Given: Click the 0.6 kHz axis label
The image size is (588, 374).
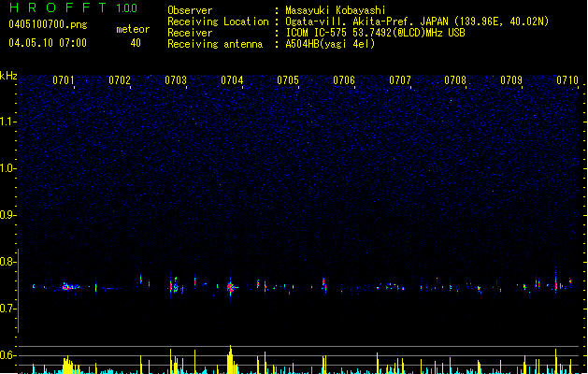Looking at the screenshot, I should click(7, 355).
